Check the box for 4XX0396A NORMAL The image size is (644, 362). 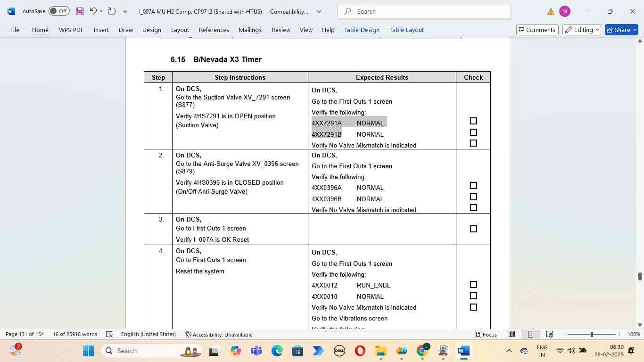473,186
